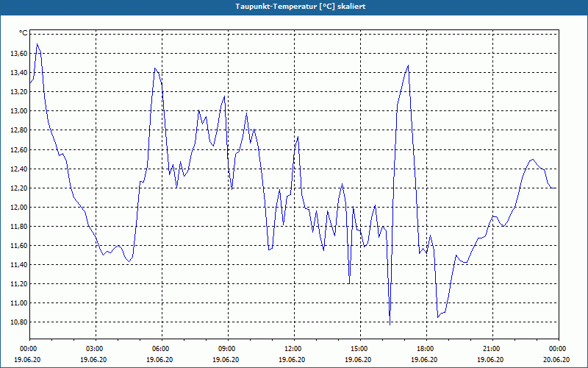Click the '06:00' x-axis time label
The image size is (588, 368).
point(160,349)
